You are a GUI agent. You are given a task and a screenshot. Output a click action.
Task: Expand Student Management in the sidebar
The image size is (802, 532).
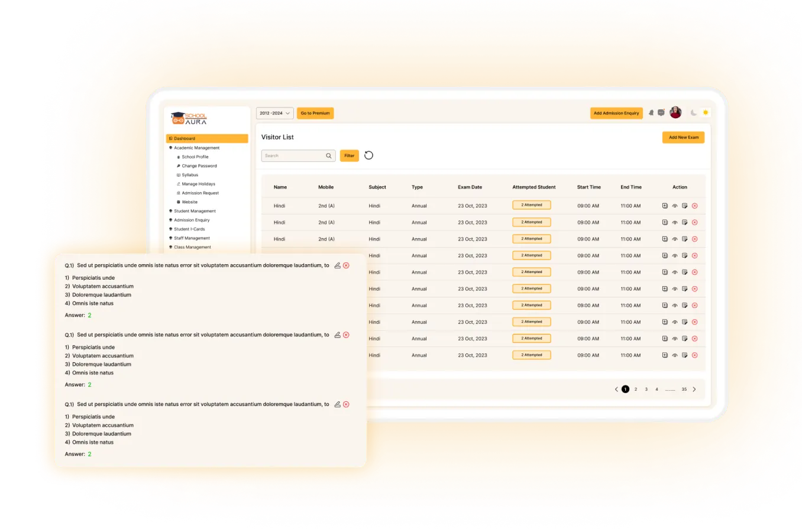(x=195, y=211)
